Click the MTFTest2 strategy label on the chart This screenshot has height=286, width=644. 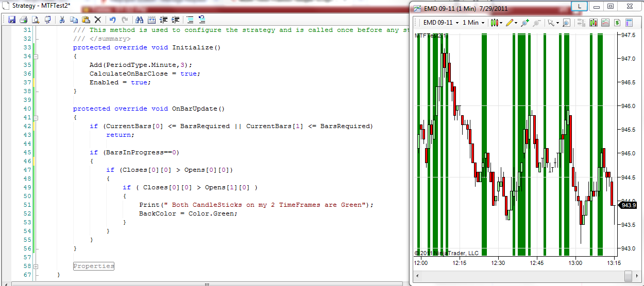pyautogui.click(x=432, y=35)
